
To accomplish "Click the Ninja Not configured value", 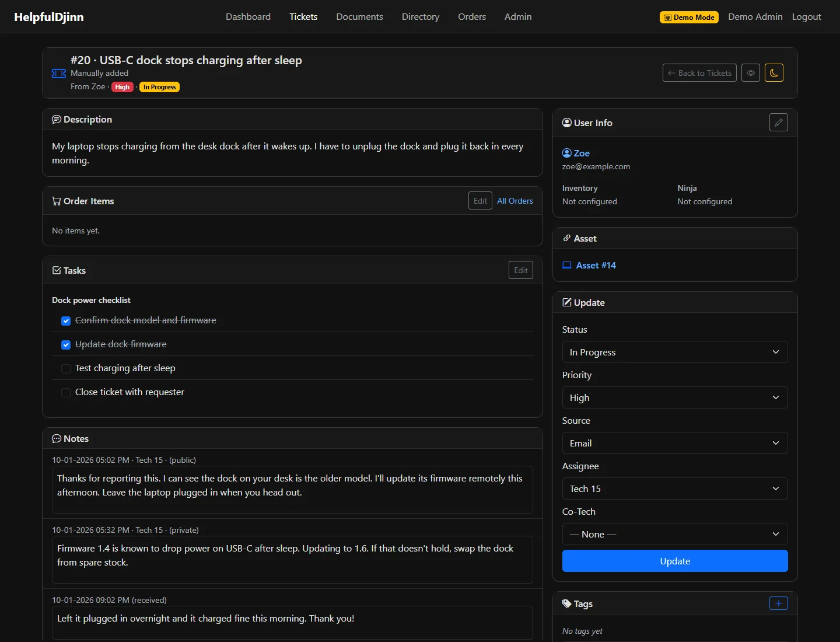I will 705,201.
